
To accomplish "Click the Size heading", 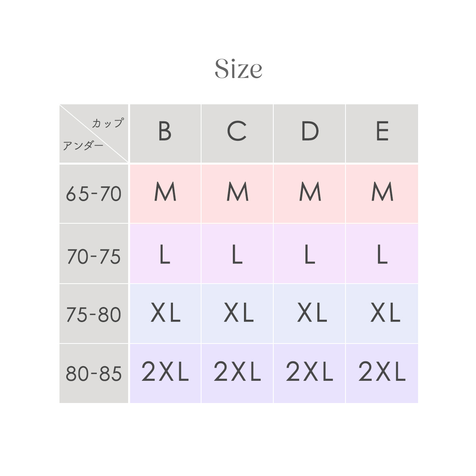I will 238,69.
